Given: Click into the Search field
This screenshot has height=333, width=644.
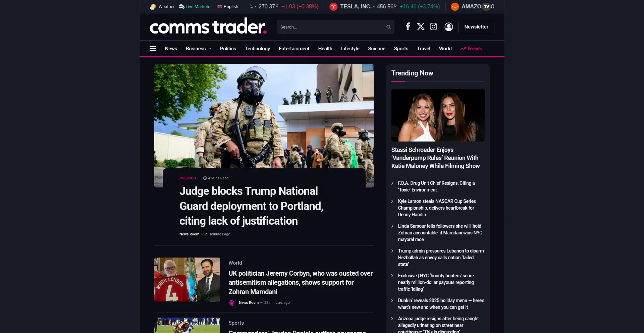Looking at the screenshot, I should (x=330, y=27).
